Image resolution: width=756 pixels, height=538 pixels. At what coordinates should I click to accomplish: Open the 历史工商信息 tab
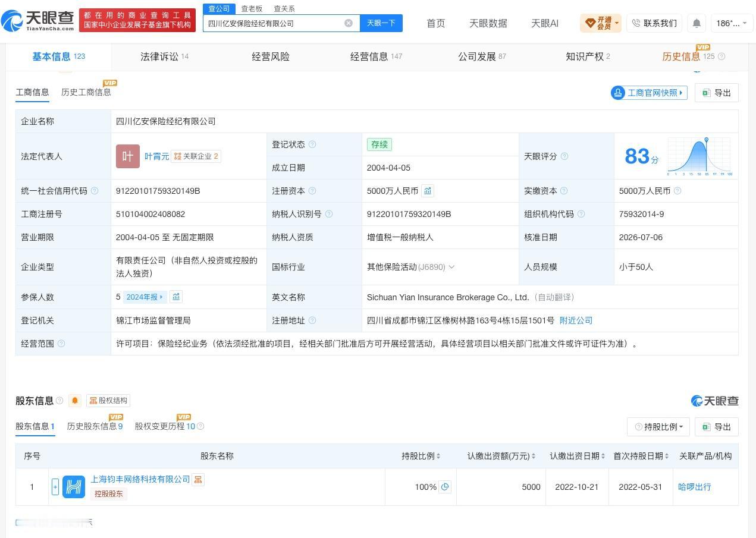86,92
